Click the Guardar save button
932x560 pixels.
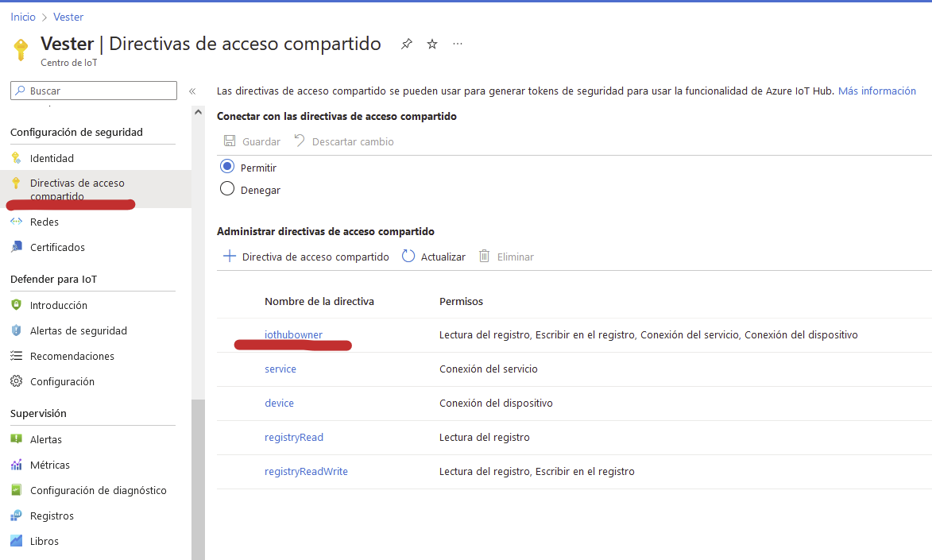(252, 141)
